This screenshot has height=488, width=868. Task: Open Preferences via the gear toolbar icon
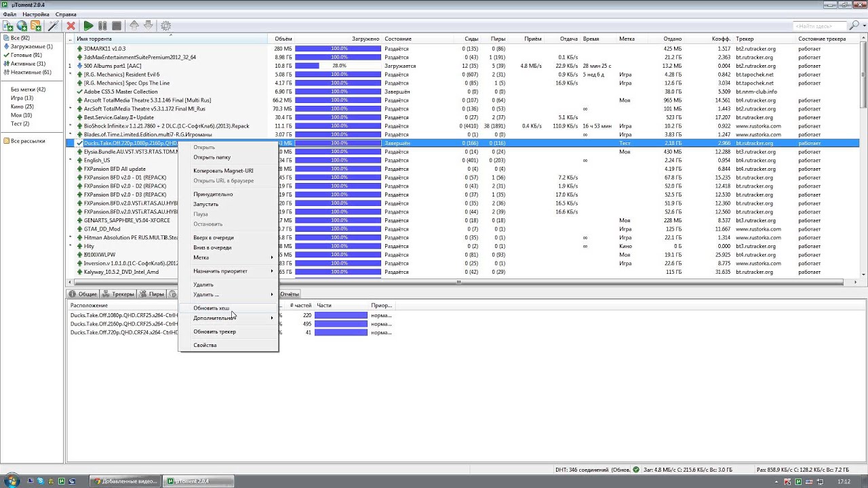[165, 26]
